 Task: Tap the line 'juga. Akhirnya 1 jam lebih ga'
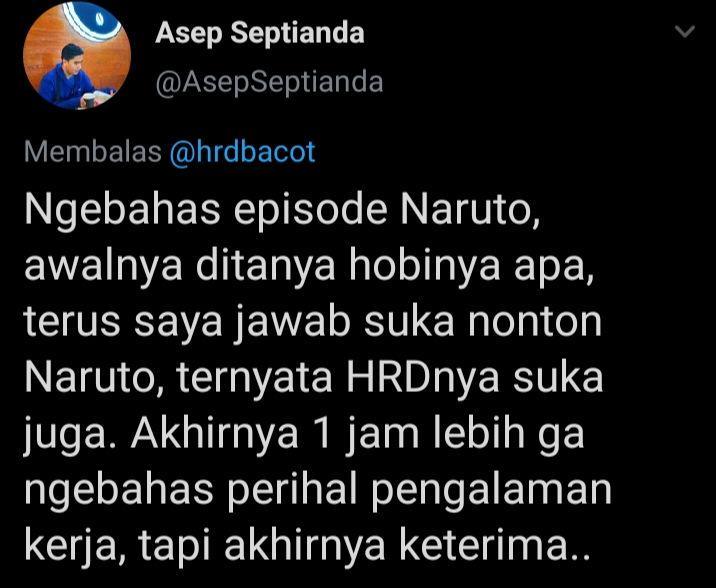[x=304, y=434]
